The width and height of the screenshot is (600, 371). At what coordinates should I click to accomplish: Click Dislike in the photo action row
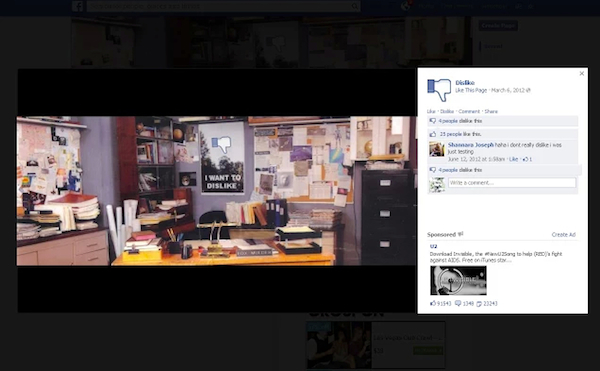click(x=447, y=111)
